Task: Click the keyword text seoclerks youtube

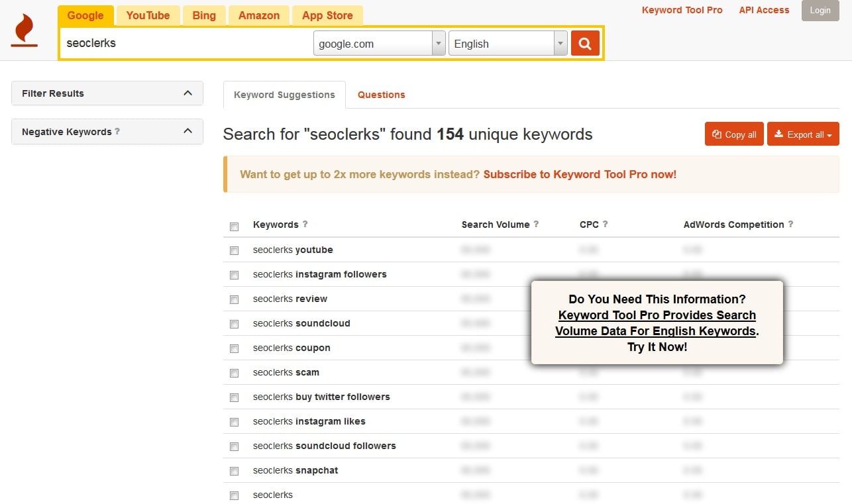Action: [x=293, y=250]
